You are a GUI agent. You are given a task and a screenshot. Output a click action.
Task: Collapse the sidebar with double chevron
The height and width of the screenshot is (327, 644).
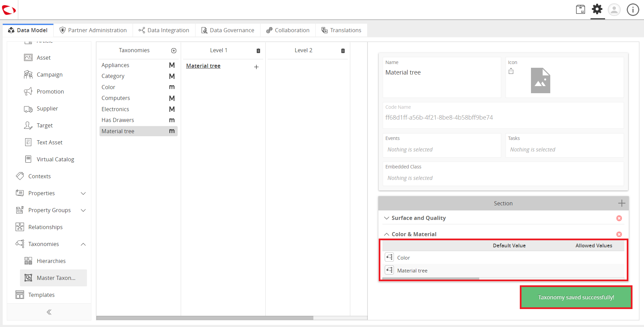click(49, 312)
